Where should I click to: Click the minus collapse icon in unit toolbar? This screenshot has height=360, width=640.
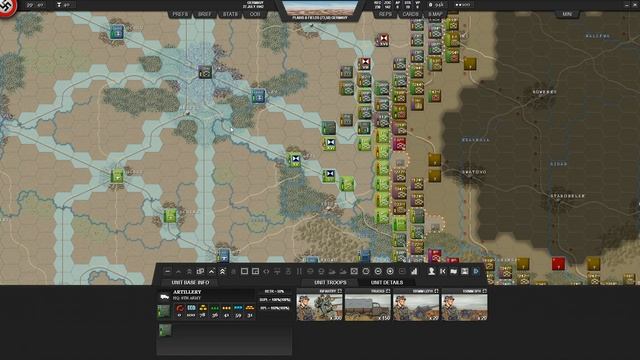tap(167, 271)
